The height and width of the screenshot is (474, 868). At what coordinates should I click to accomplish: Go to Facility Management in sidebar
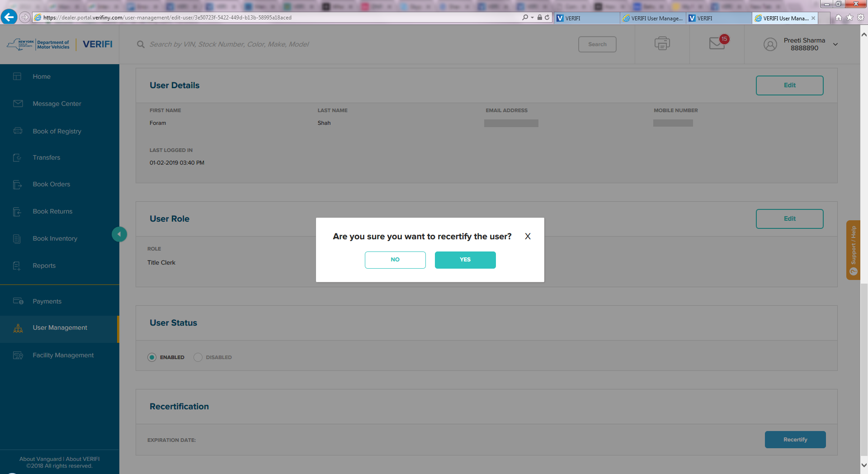tap(63, 355)
